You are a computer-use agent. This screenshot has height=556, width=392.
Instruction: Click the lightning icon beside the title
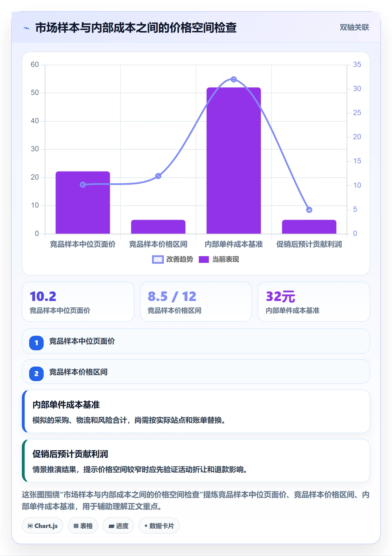click(27, 28)
